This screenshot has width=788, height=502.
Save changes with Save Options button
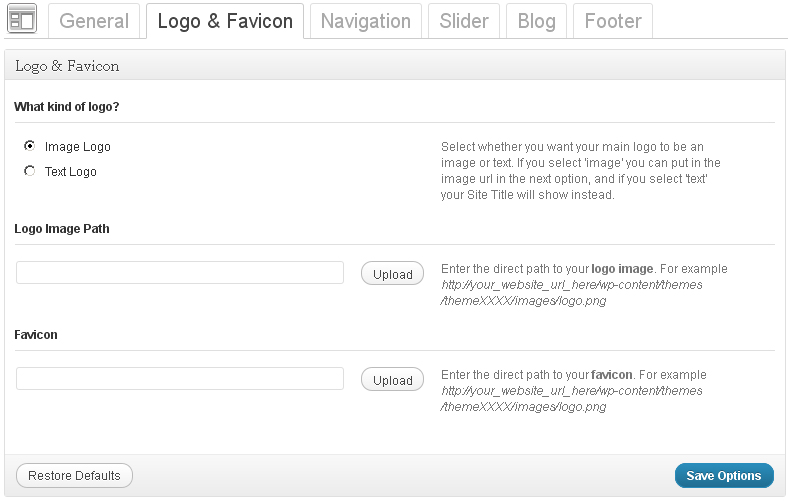723,476
